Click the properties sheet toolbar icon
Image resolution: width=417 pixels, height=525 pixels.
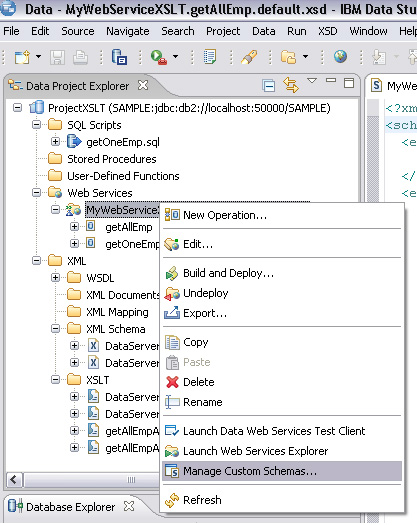click(210, 57)
